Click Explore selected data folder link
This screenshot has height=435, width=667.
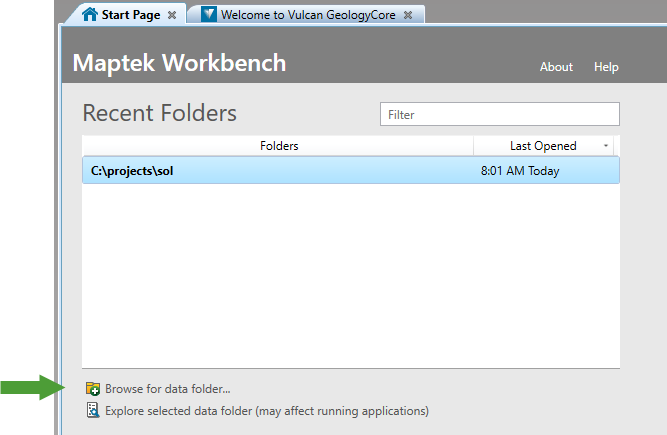pyautogui.click(x=267, y=411)
